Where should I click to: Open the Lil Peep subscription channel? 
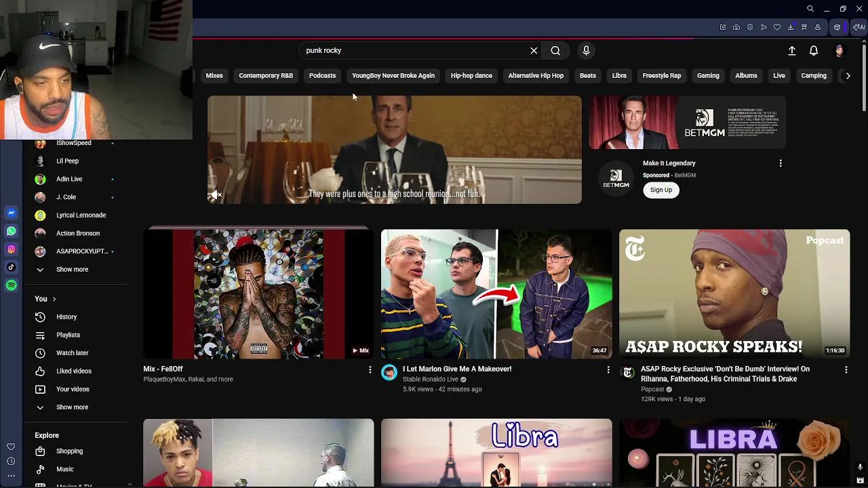click(67, 161)
